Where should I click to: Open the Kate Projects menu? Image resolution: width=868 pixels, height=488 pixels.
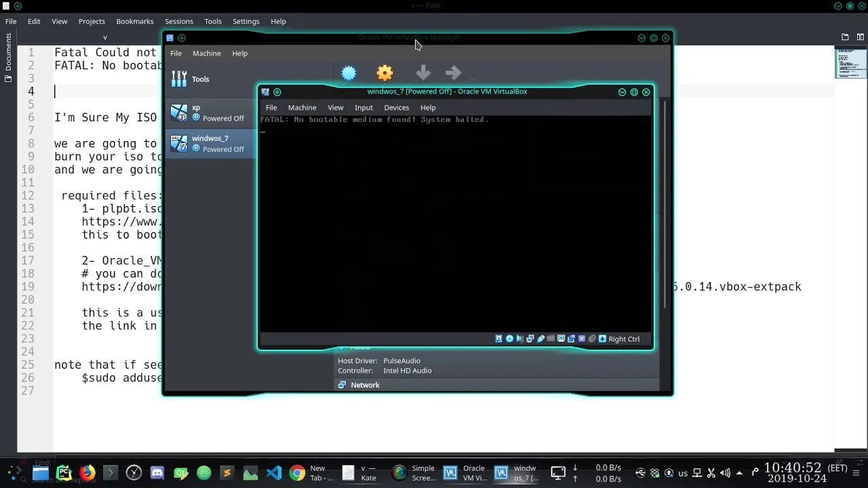point(92,21)
